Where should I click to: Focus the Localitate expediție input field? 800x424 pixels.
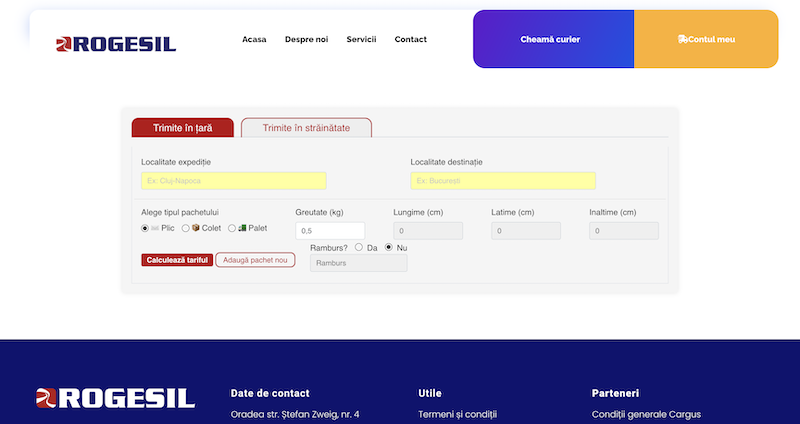(233, 181)
